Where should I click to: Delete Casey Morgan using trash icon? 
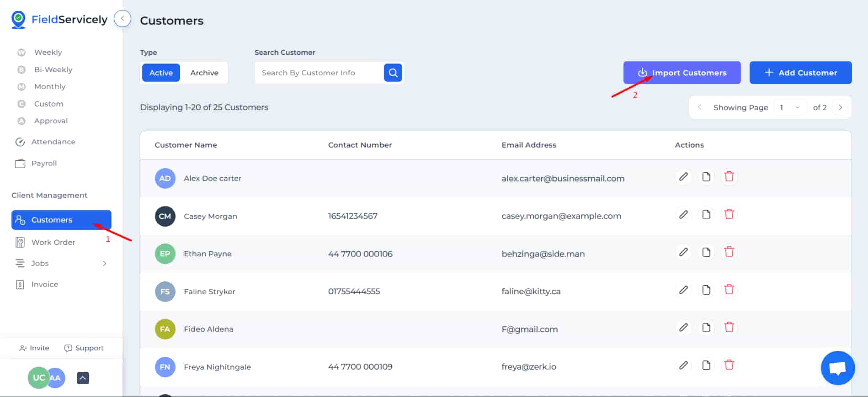point(729,215)
